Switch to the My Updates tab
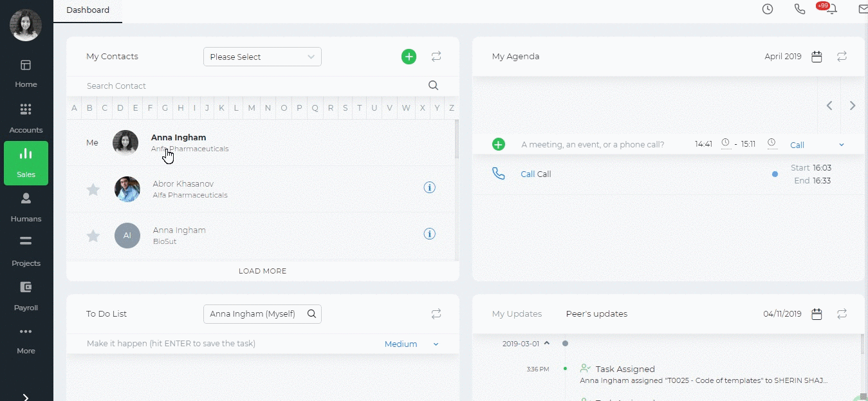 pyautogui.click(x=517, y=314)
